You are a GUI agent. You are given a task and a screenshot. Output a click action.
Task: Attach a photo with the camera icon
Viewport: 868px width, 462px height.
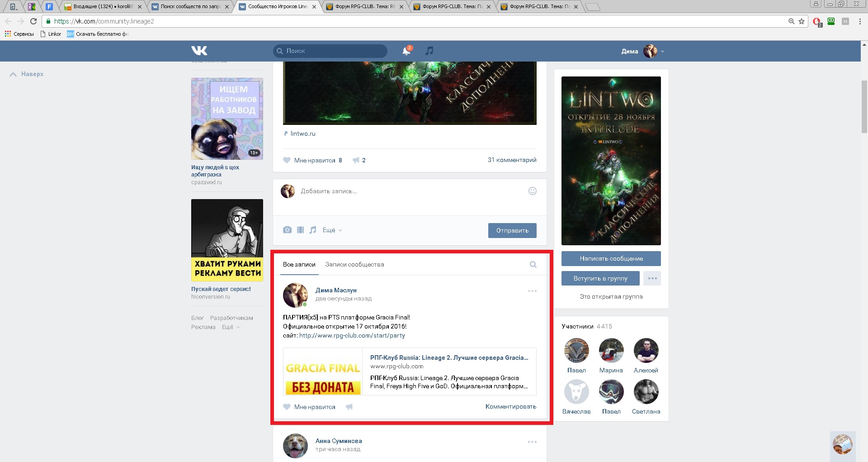tap(287, 230)
